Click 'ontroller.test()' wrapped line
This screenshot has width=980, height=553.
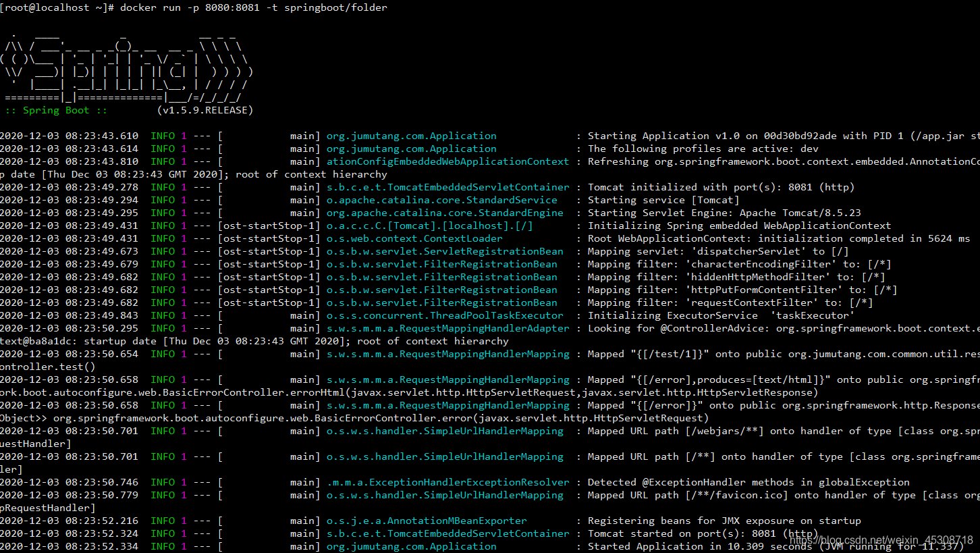48,367
